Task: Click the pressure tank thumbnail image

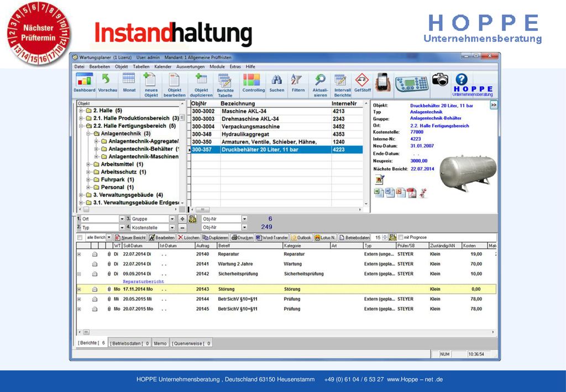Action: point(468,173)
